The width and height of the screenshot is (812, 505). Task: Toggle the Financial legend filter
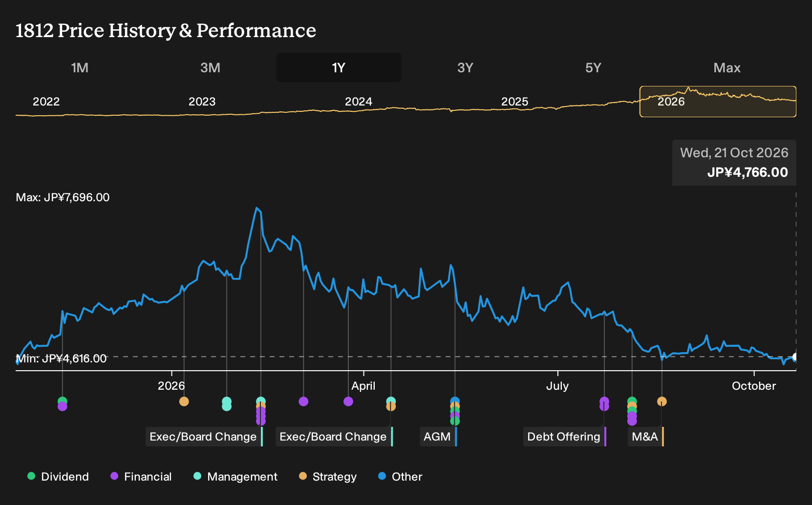[141, 477]
